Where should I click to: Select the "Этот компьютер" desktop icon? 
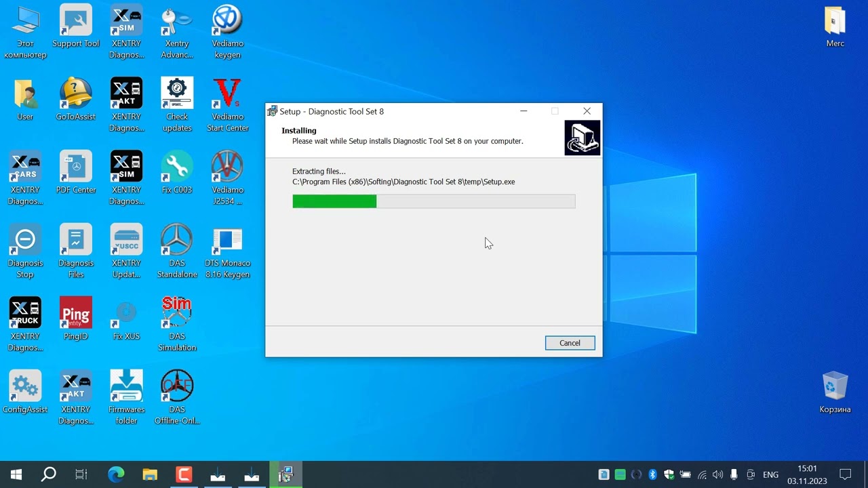25,32
